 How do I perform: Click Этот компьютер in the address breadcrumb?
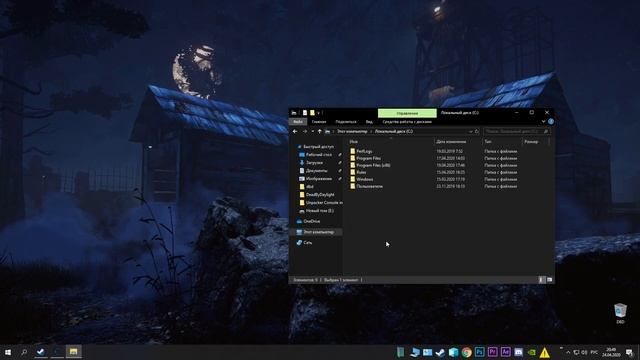click(352, 131)
